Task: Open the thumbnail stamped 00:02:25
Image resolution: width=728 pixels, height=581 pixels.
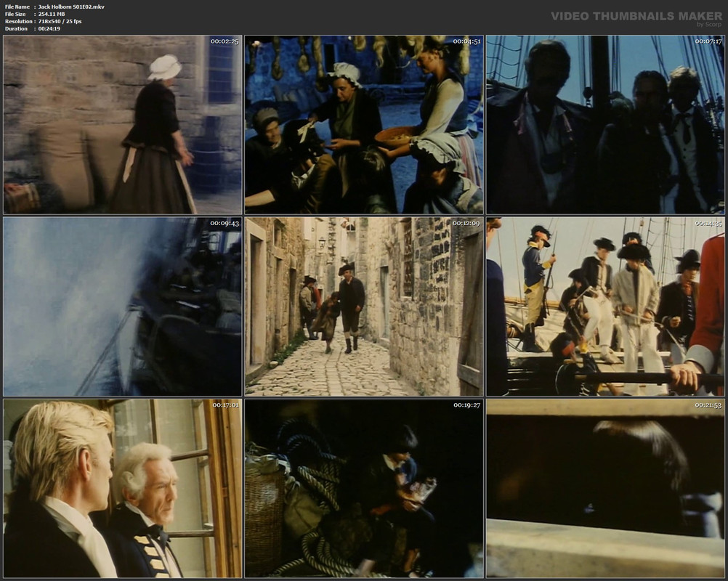Action: pos(123,125)
